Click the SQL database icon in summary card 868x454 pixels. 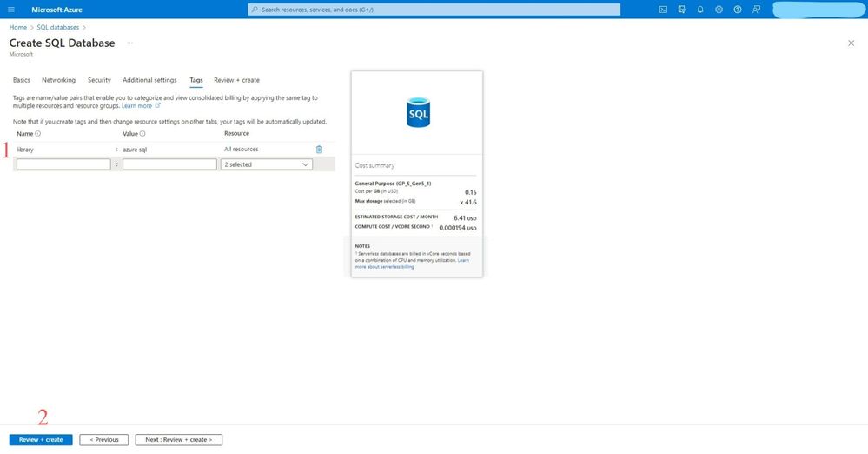tap(418, 112)
